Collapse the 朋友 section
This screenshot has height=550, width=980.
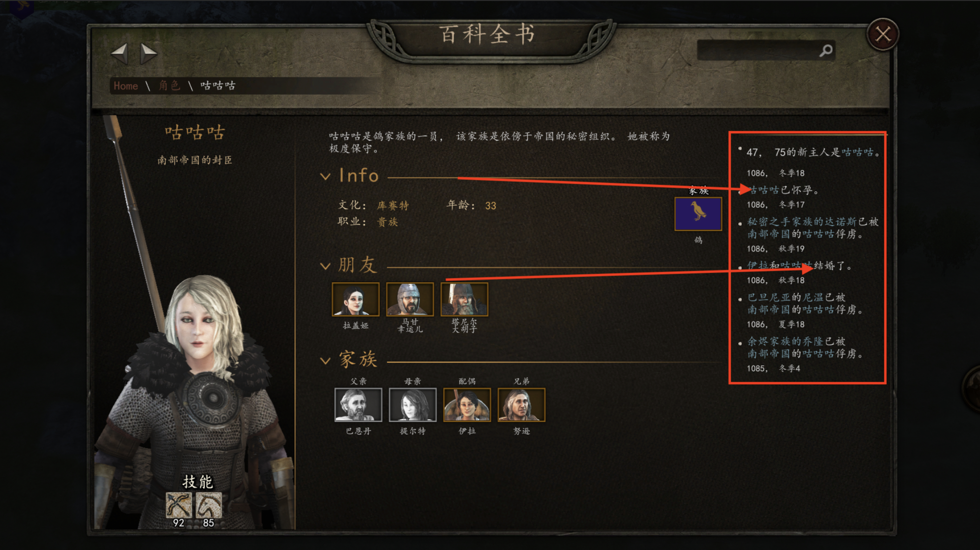(325, 266)
